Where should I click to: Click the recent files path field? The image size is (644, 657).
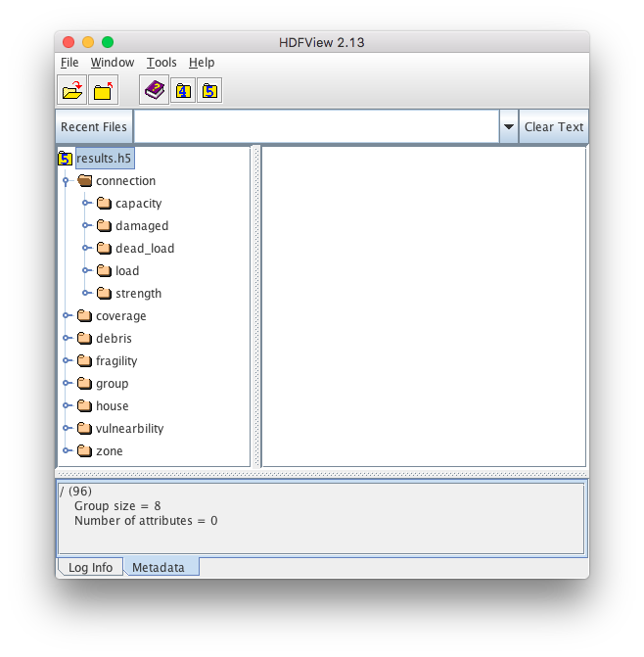[x=316, y=126]
